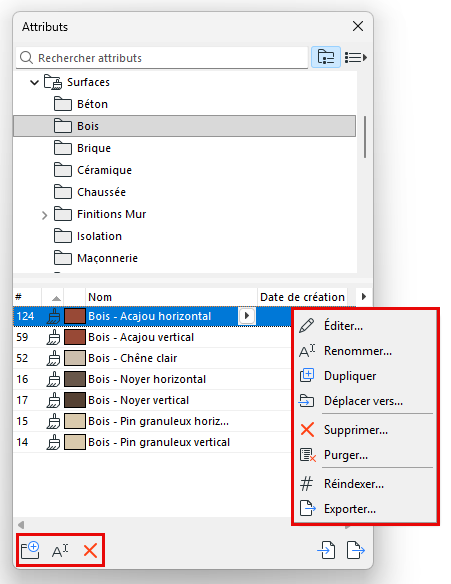Click the arrow button on Acajou horizontal row

[x=247, y=316]
